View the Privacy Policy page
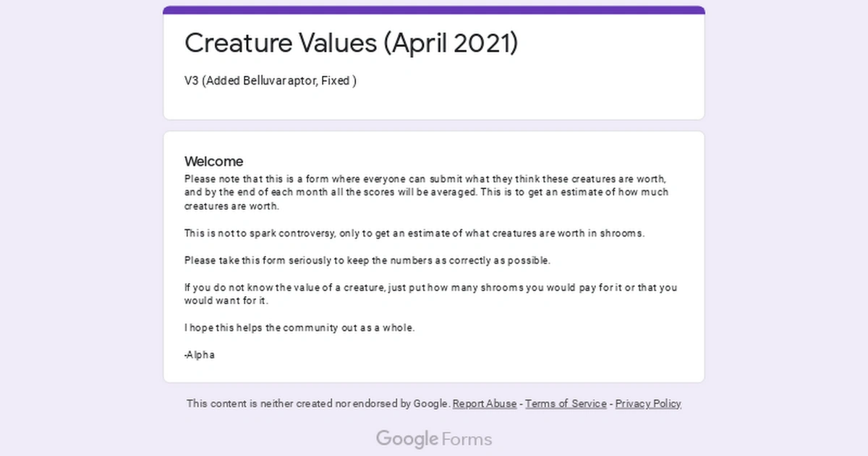Viewport: 868px width, 456px height. pos(648,403)
